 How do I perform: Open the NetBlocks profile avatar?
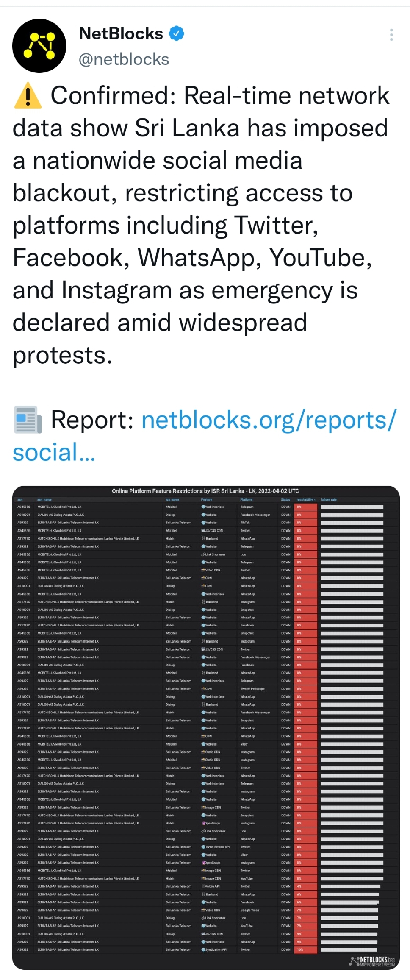click(x=39, y=46)
